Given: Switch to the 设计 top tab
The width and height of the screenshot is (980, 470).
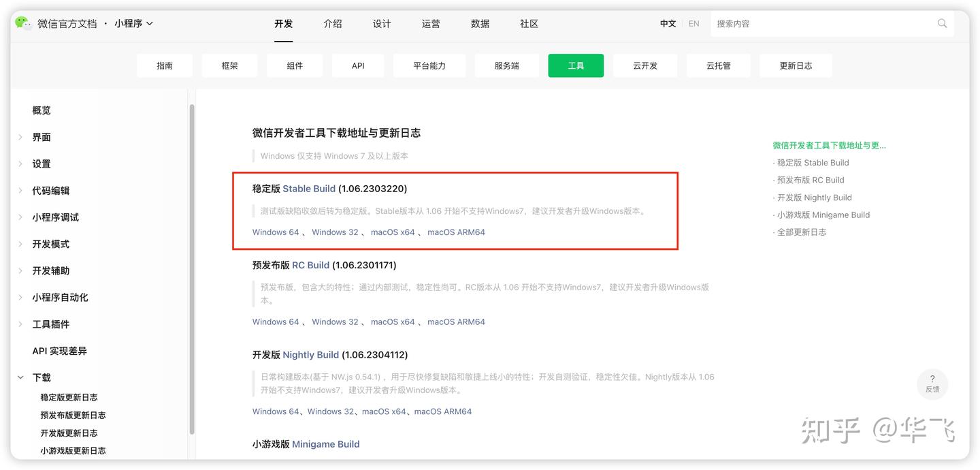Looking at the screenshot, I should (x=382, y=23).
